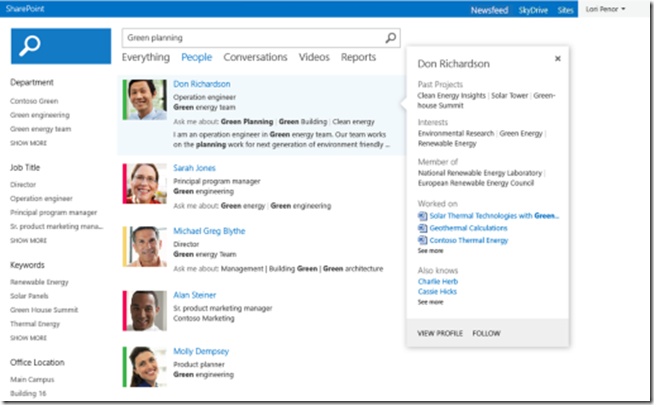Click the VIEW PROFILE button
Screen dimensions: 654x405
coord(438,332)
